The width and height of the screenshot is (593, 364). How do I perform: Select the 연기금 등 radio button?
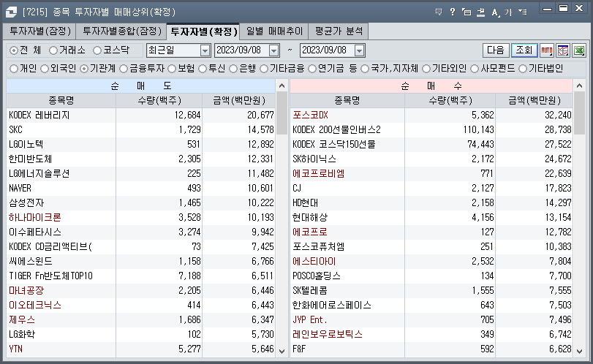[x=312, y=69]
